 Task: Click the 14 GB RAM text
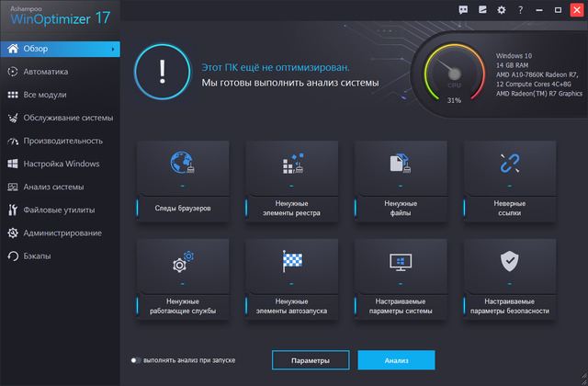pos(513,65)
